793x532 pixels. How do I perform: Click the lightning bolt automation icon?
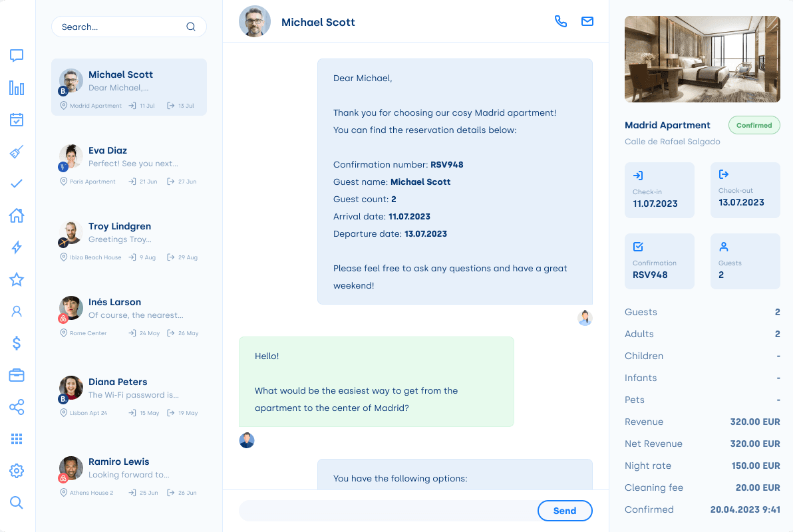point(17,247)
